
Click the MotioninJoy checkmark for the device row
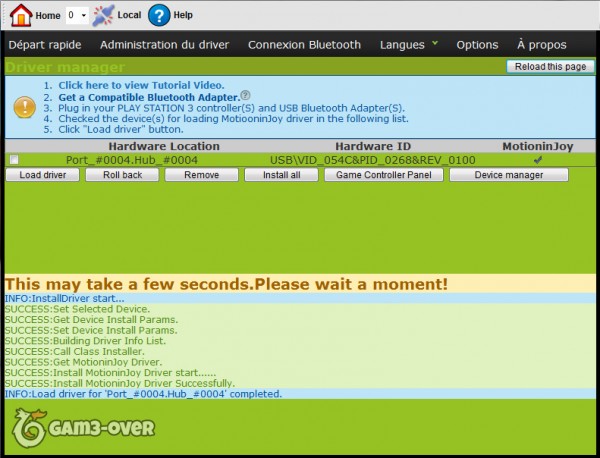[538, 159]
